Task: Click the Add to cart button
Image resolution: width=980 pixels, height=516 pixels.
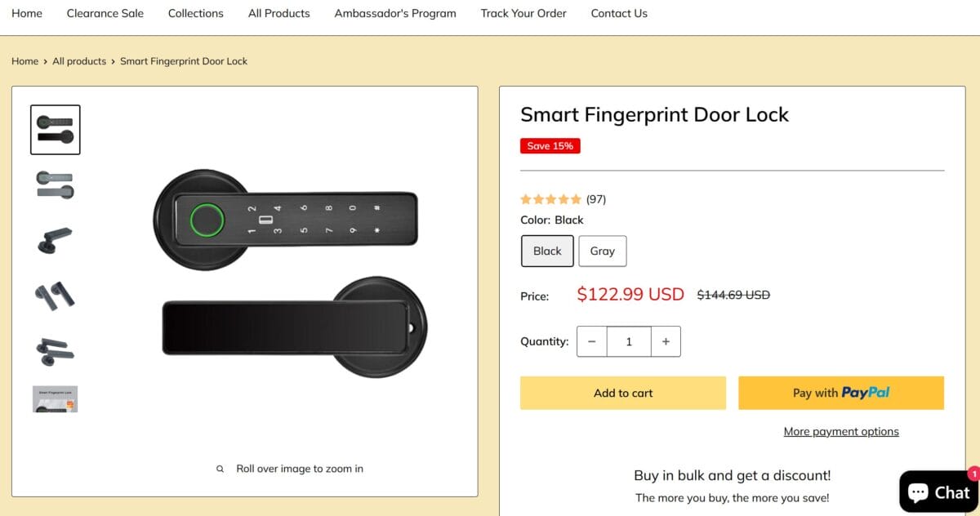Action: coord(622,393)
